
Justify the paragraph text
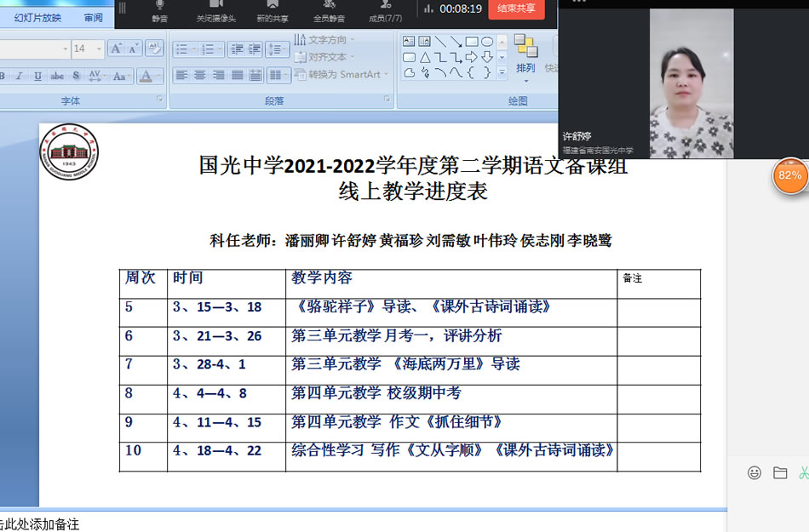(238, 76)
